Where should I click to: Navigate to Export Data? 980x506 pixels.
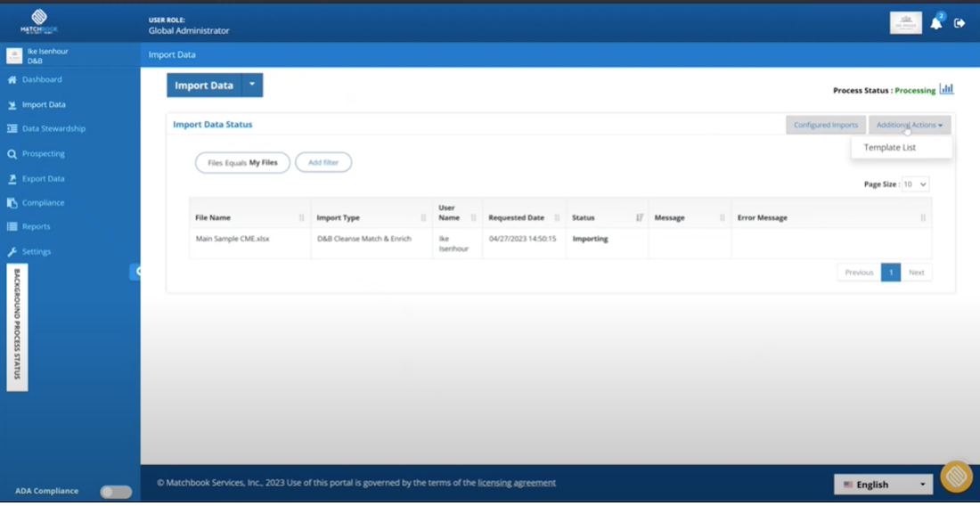pos(43,179)
